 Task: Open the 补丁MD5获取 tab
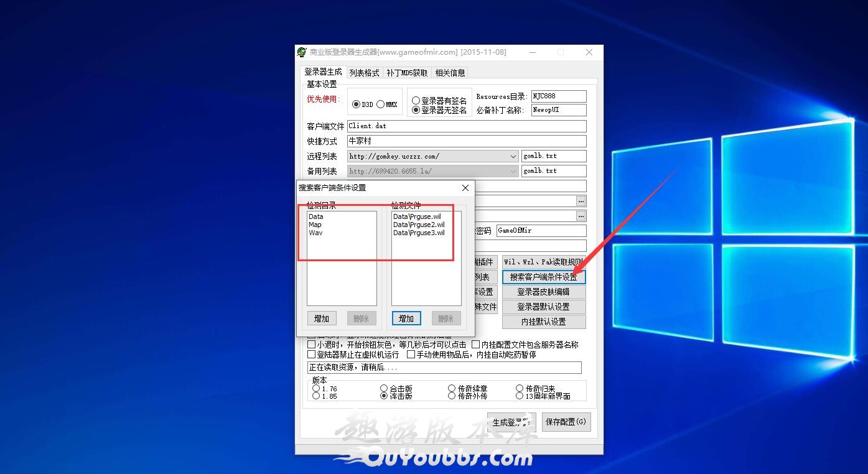tap(407, 73)
